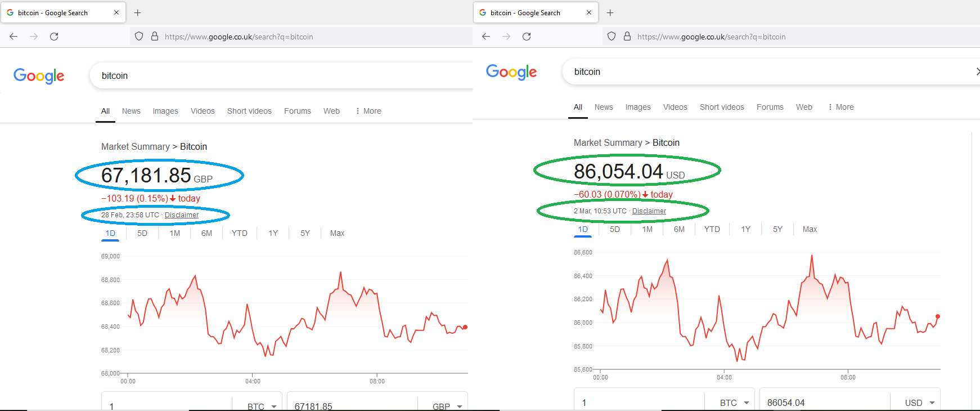This screenshot has height=411, width=980.
Task: Click 67181.85 amount field in left converter
Action: coord(352,405)
